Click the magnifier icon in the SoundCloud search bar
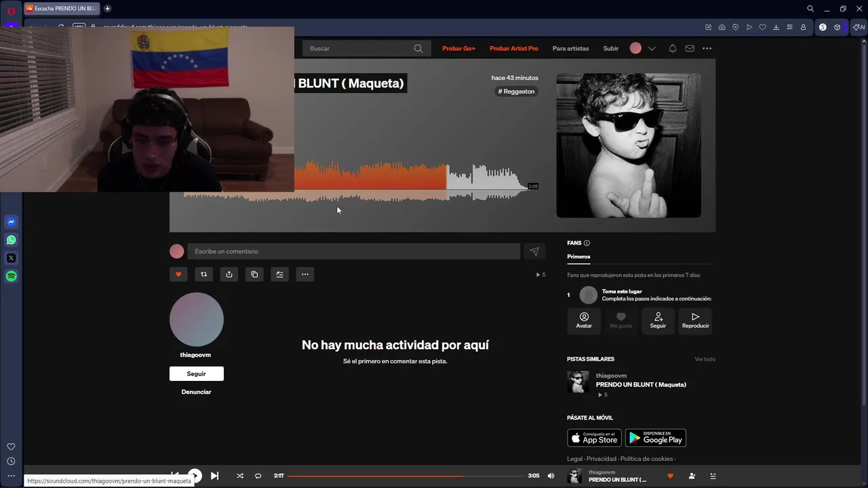868x488 pixels. [x=418, y=49]
